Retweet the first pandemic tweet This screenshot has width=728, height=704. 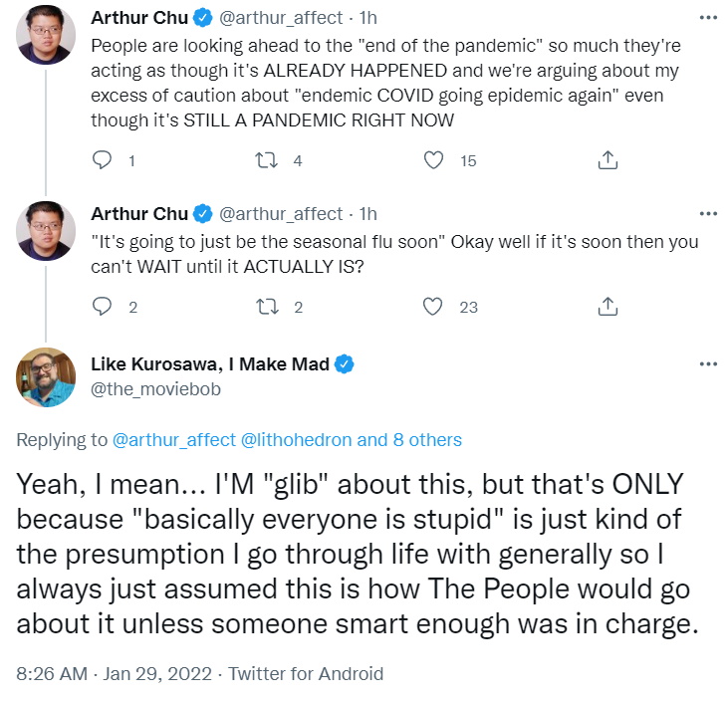(x=267, y=160)
